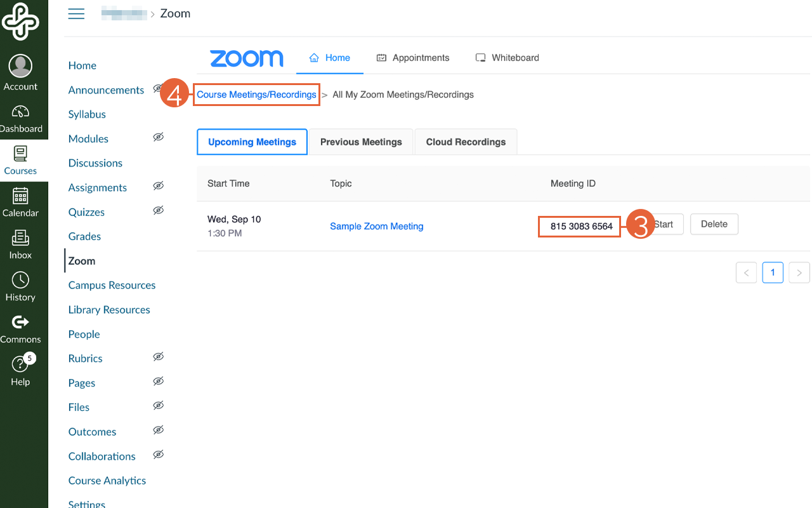
Task: Delete the Sample Zoom Meeting
Action: tap(714, 224)
